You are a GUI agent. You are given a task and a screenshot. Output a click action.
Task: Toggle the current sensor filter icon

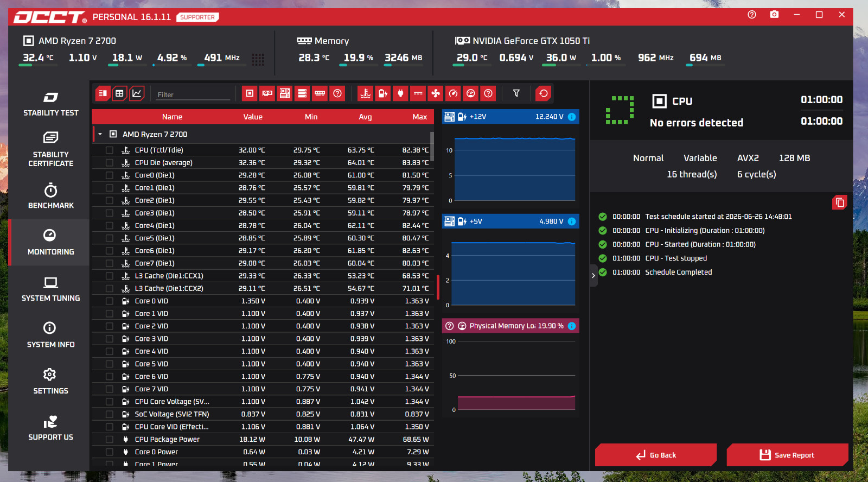(x=418, y=93)
